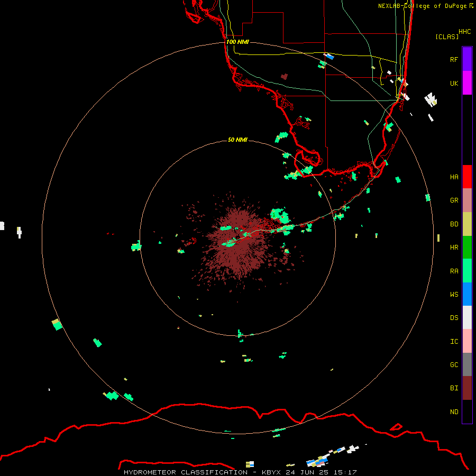Viewport: 476px width, 476px height.
Task: Click the BD legend label
Action: (454, 224)
